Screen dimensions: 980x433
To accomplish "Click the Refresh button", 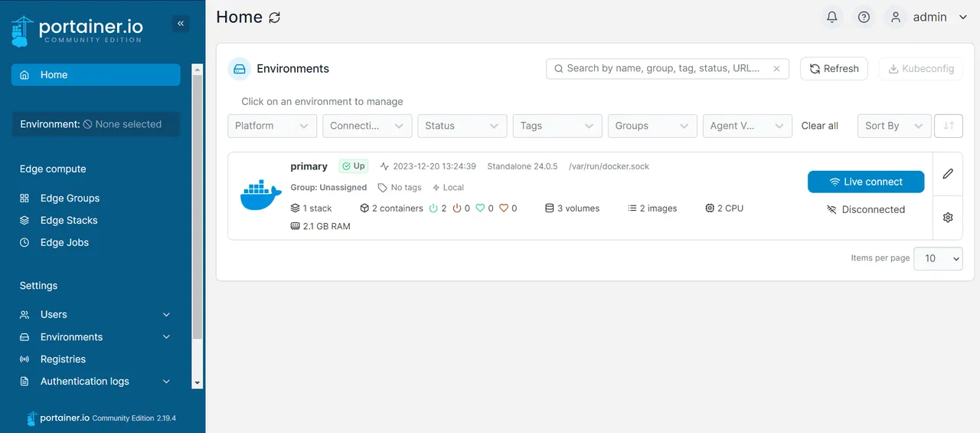I will pos(835,68).
